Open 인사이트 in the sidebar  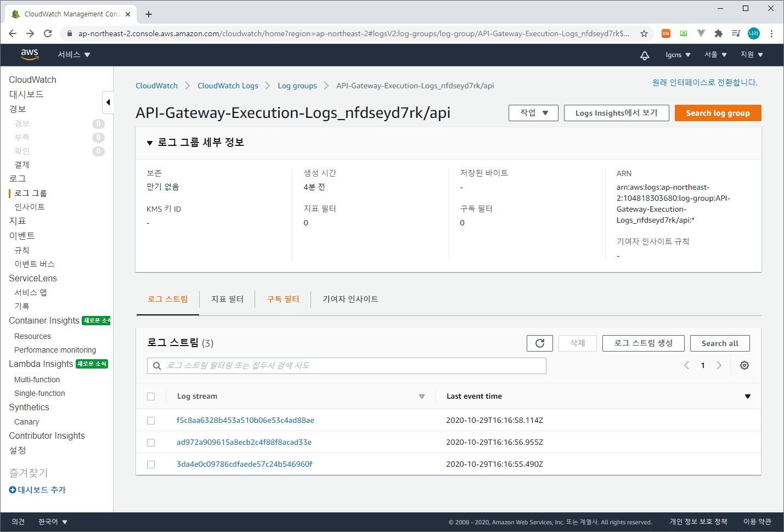tap(30, 207)
